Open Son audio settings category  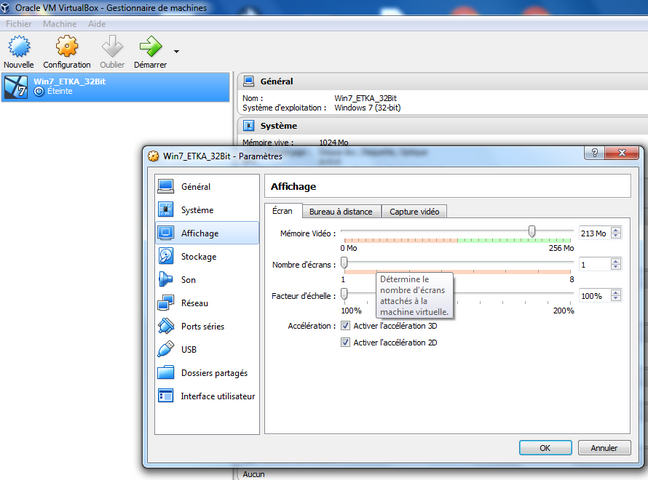(x=207, y=279)
